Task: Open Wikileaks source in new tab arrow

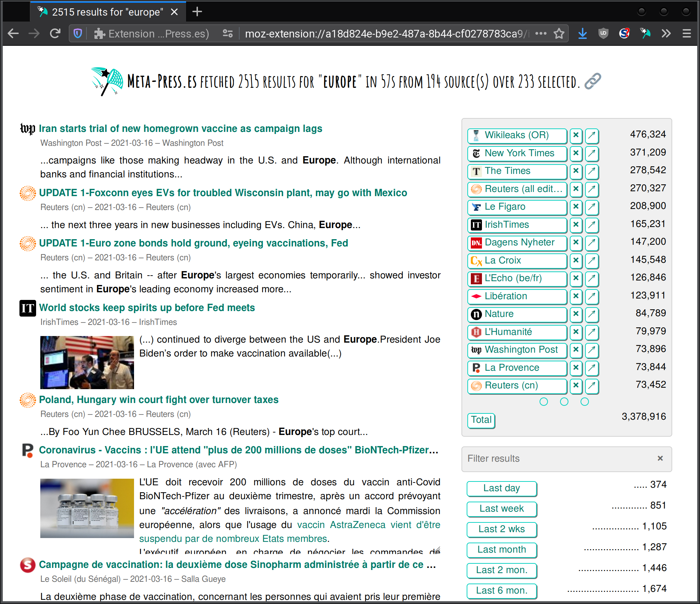Action: point(592,135)
